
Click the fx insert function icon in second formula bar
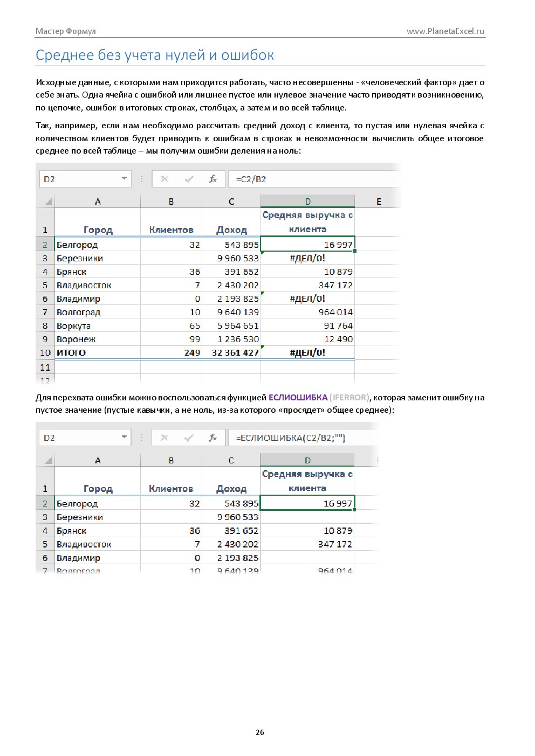(213, 438)
